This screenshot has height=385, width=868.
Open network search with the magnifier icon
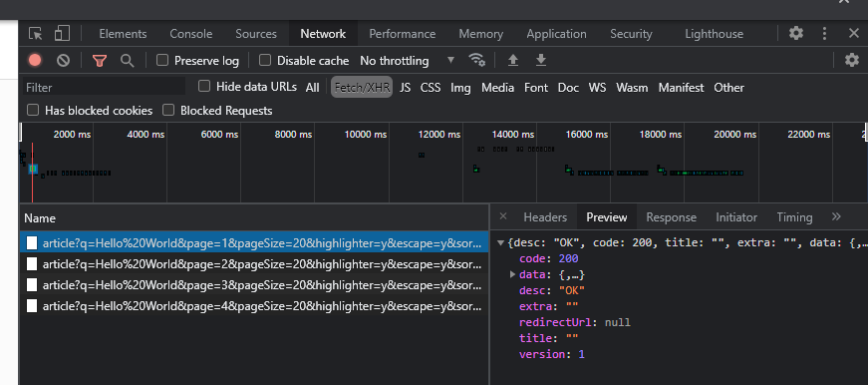[x=128, y=61]
